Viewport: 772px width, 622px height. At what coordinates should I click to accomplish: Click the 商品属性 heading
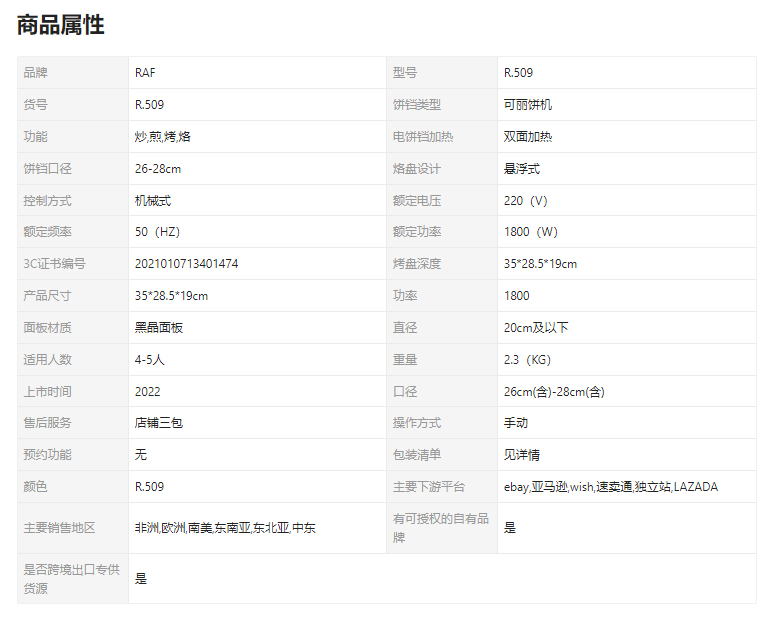[x=61, y=25]
